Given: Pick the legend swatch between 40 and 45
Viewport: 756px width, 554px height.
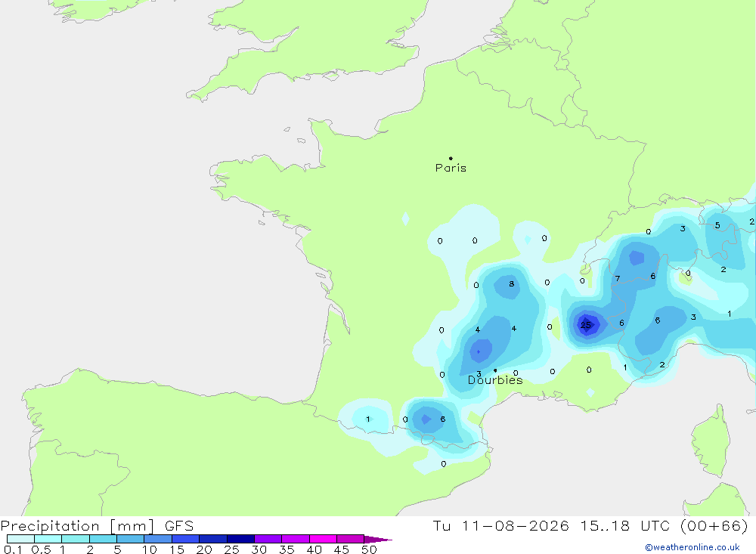Looking at the screenshot, I should click(323, 539).
